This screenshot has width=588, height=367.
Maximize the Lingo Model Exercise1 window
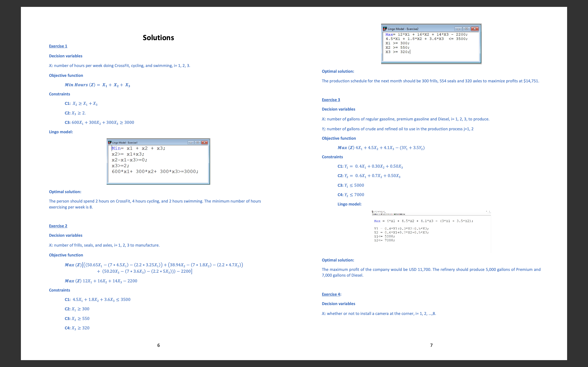pos(198,142)
